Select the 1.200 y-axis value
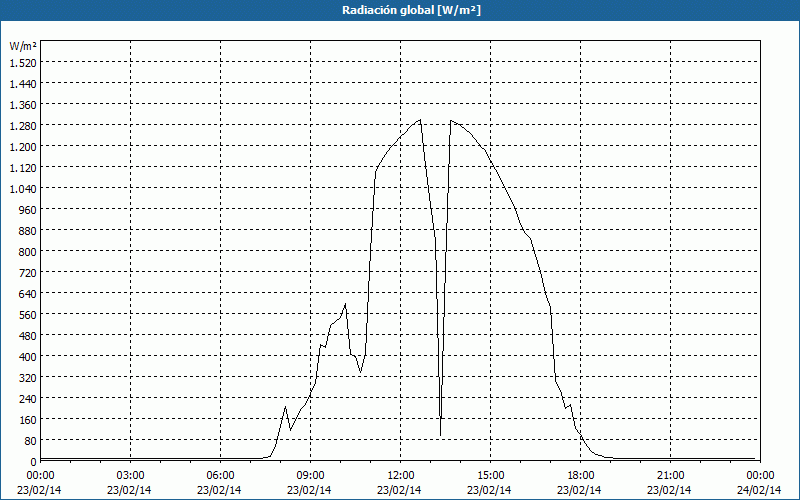Viewport: 800px width, 500px height. click(23, 146)
